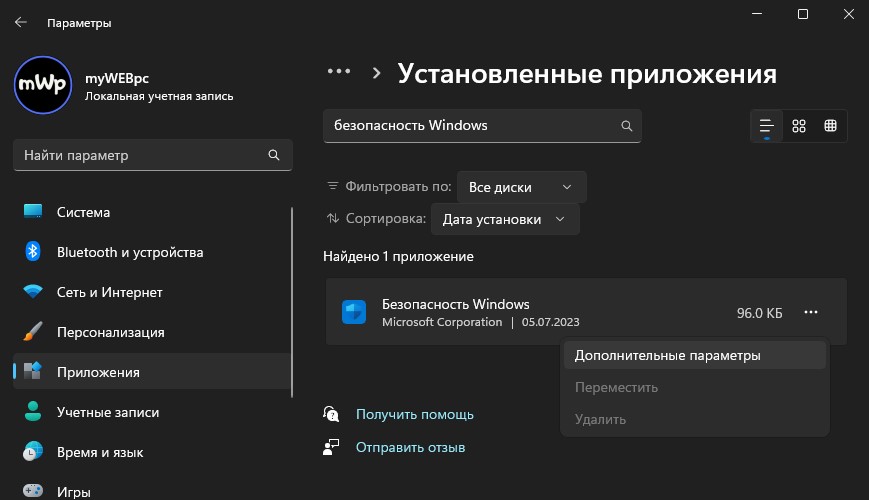Viewport: 869px width, 500px height.
Task: Click the search icon in Найти параметр
Action: click(x=274, y=155)
